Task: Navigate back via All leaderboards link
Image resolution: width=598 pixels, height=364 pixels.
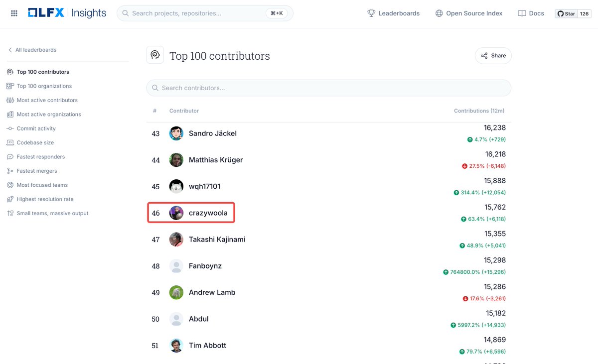Action: pyautogui.click(x=31, y=50)
